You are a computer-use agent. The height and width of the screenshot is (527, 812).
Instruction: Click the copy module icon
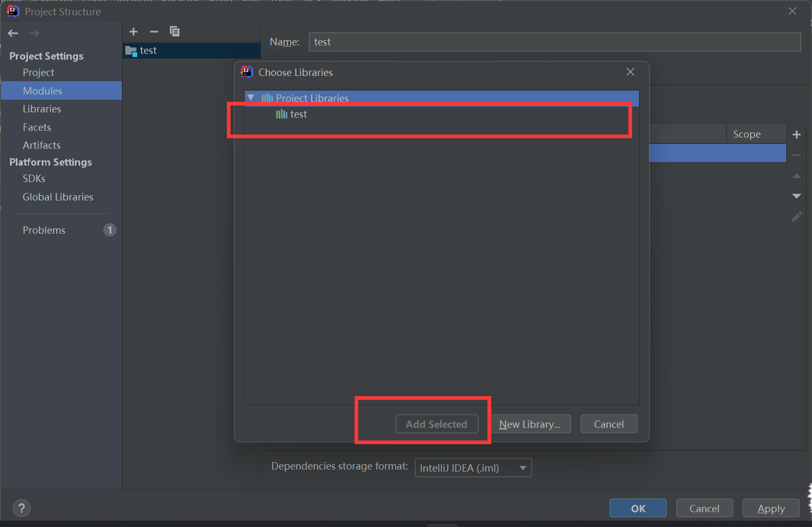[x=175, y=32]
